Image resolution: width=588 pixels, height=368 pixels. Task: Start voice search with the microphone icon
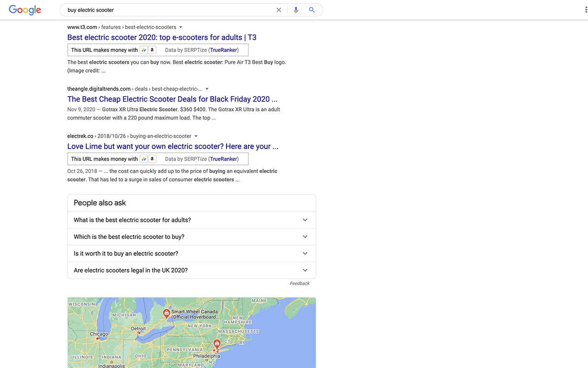coord(296,10)
